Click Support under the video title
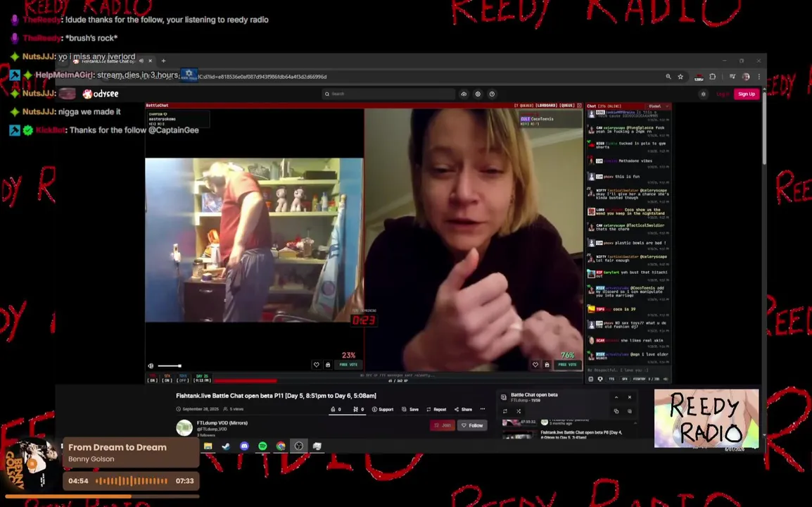Viewport: 812px width, 507px height. (x=383, y=409)
